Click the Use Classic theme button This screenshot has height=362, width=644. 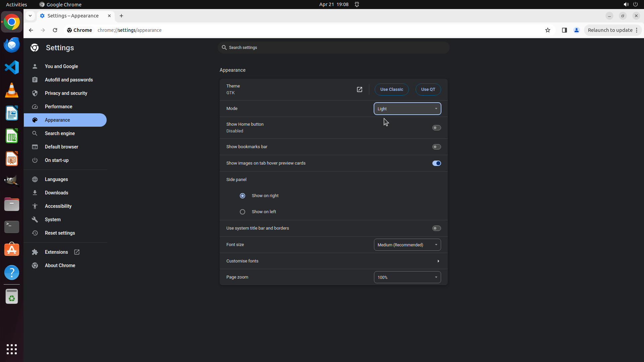pos(391,89)
